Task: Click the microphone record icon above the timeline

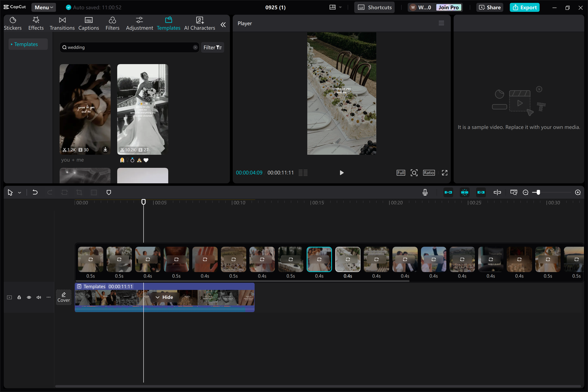Action: coord(425,192)
